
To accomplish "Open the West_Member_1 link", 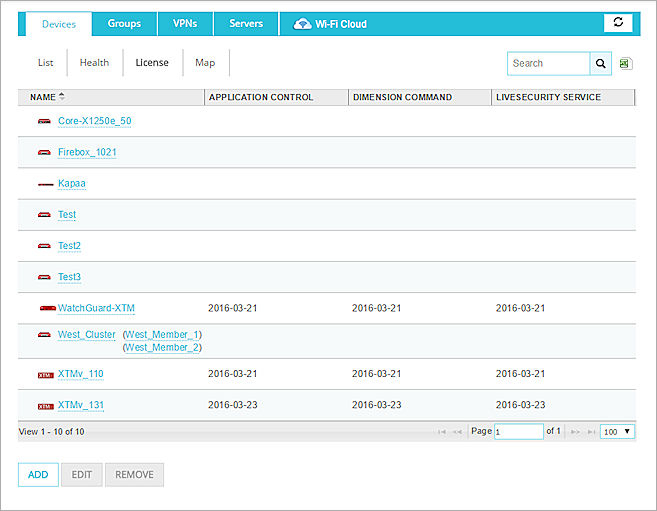I will click(161, 334).
